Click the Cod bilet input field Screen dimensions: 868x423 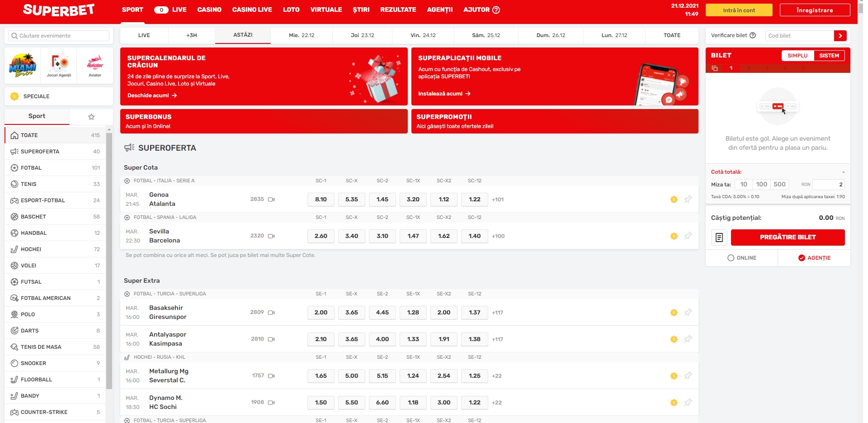coord(799,36)
